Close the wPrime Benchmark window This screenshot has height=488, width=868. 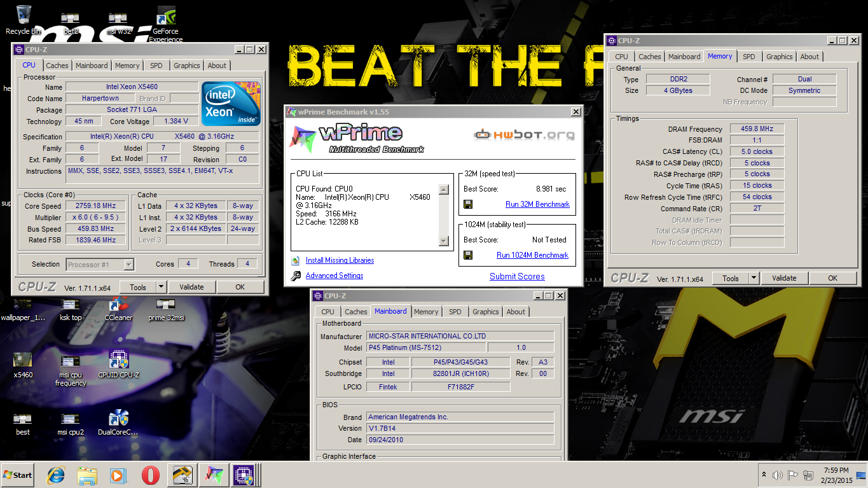(575, 112)
